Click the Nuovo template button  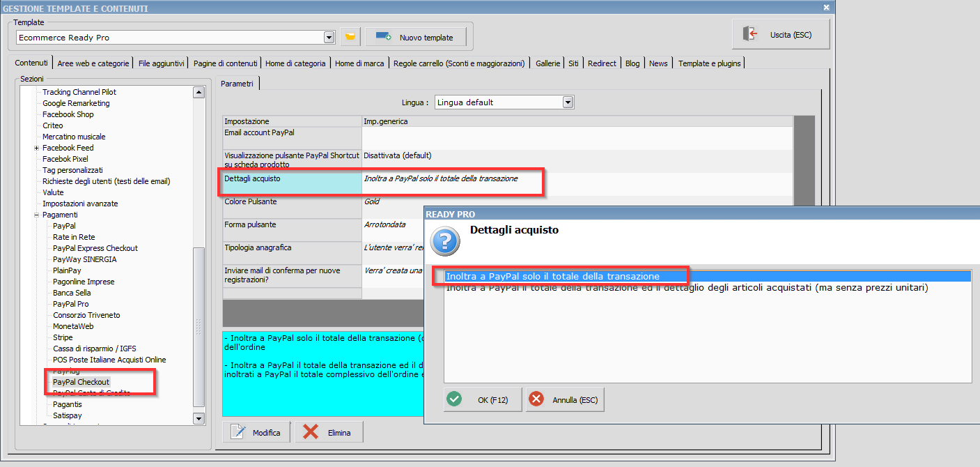coord(415,37)
